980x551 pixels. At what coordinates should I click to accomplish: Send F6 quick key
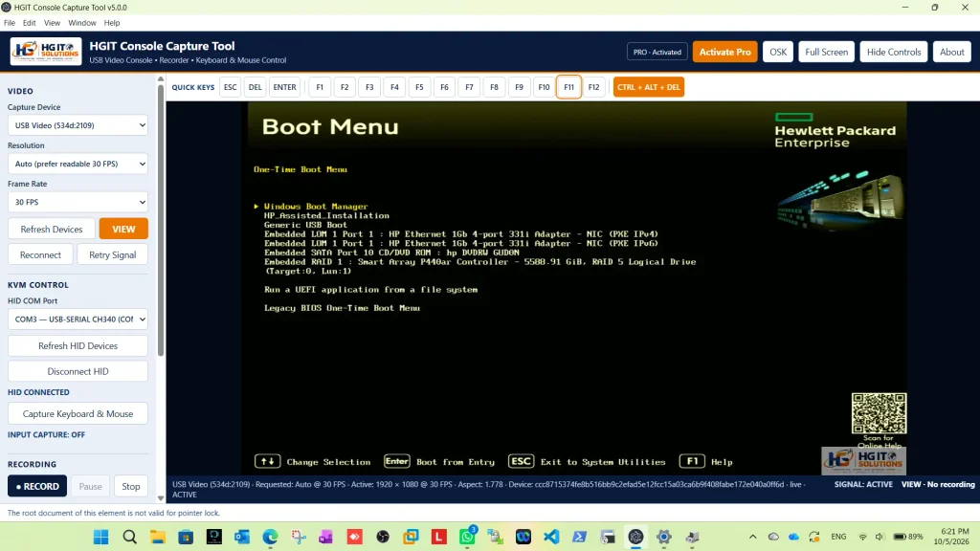[444, 87]
